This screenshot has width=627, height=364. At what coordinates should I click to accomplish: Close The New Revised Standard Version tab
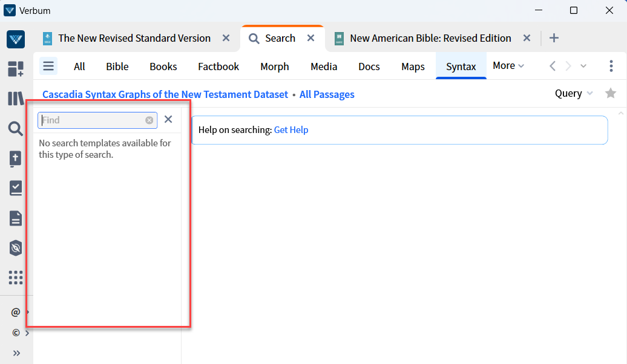coord(226,38)
